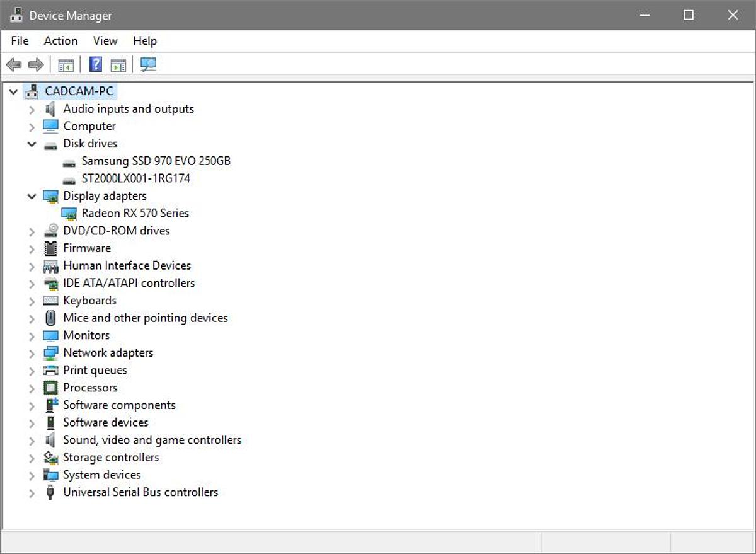Expand the Network adapters category
This screenshot has width=756, height=554.
coord(32,354)
